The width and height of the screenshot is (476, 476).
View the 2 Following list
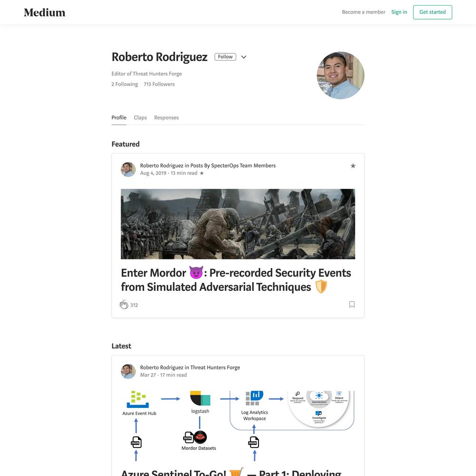tap(124, 84)
